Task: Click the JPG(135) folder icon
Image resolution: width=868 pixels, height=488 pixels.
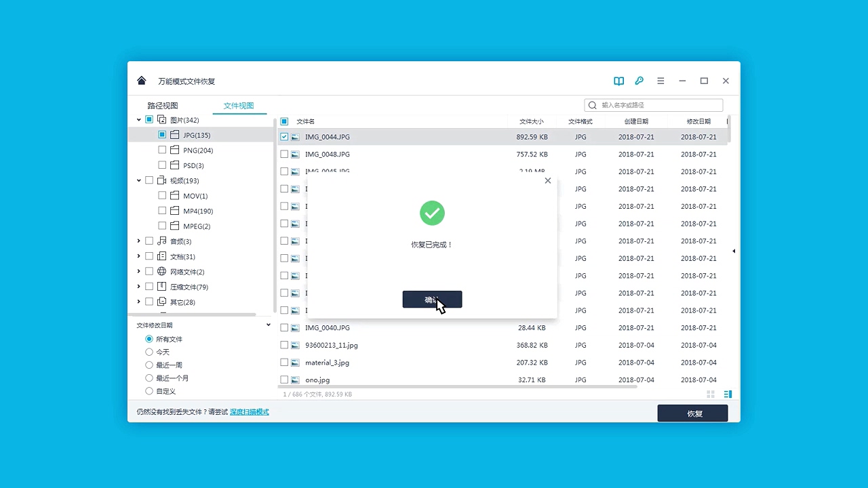Action: pyautogui.click(x=175, y=135)
